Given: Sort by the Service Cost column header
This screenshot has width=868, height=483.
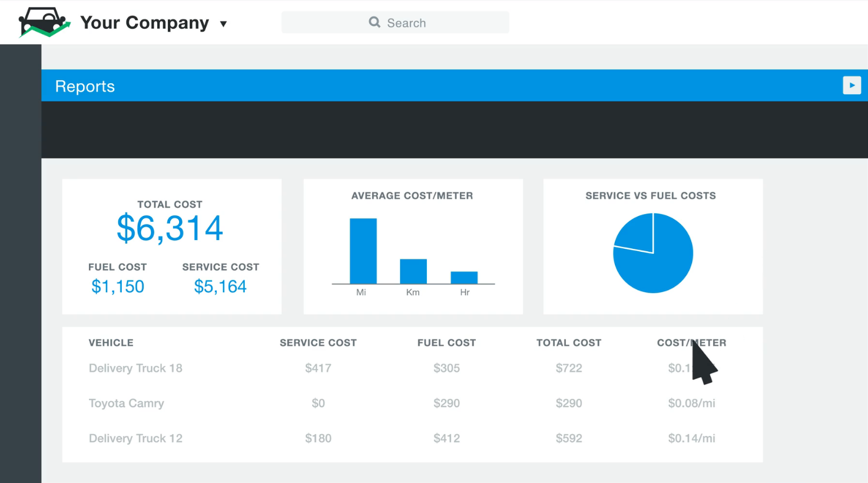Looking at the screenshot, I should tap(318, 343).
